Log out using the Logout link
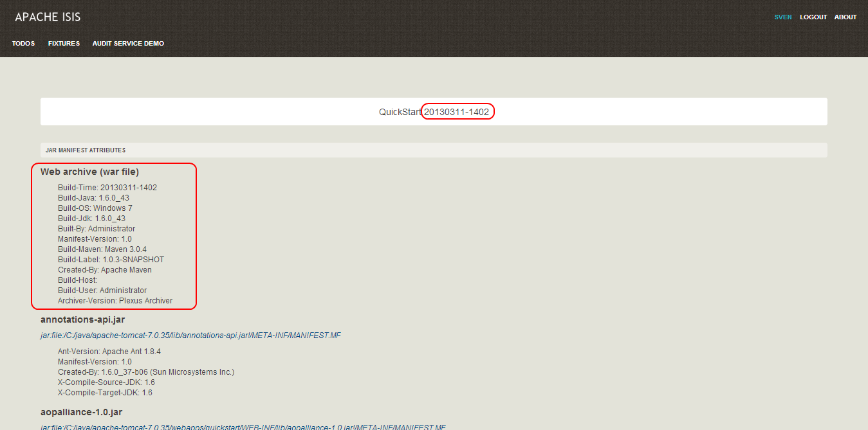The width and height of the screenshot is (868, 430). pyautogui.click(x=813, y=17)
